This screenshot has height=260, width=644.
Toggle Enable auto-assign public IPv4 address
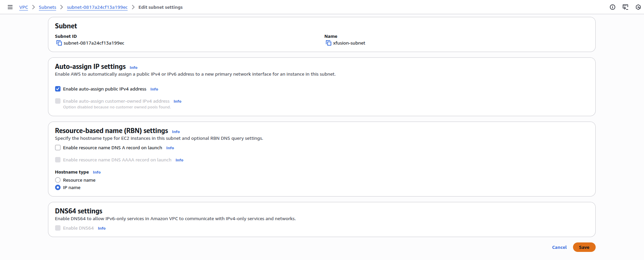[x=58, y=89]
